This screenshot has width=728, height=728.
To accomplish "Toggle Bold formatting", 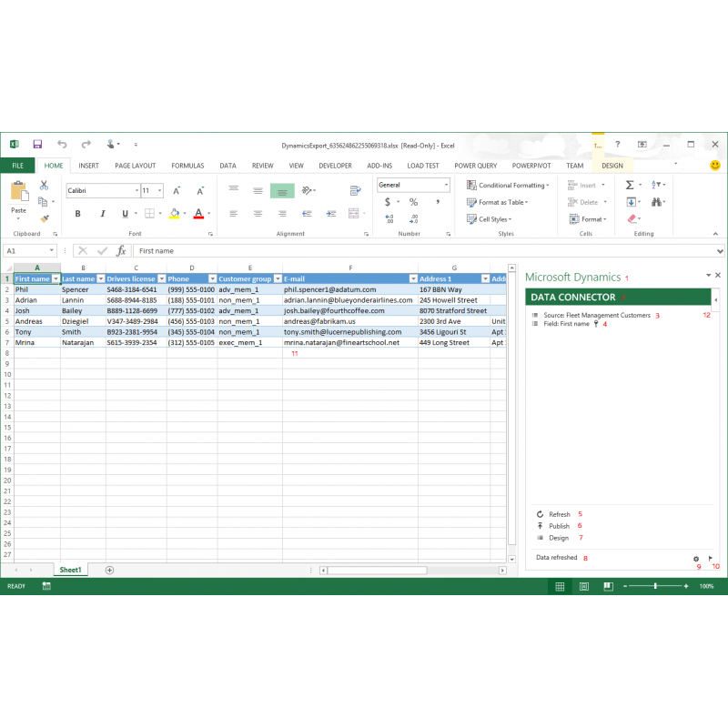I will pyautogui.click(x=78, y=214).
